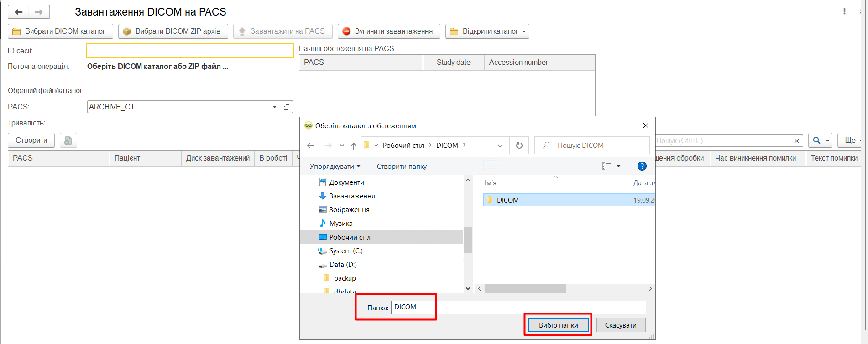Select Робочий стіл in navigation tree
The width and height of the screenshot is (868, 344).
point(350,237)
